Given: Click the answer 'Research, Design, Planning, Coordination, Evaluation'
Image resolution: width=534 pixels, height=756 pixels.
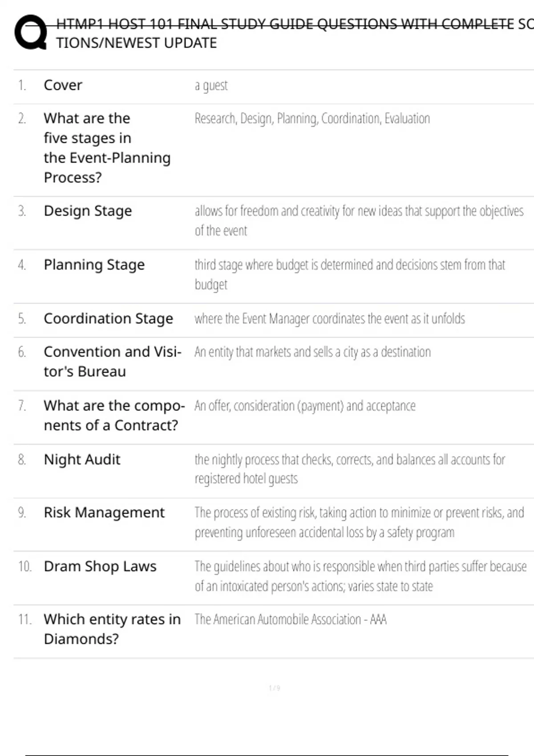Looking at the screenshot, I should coord(312,119).
